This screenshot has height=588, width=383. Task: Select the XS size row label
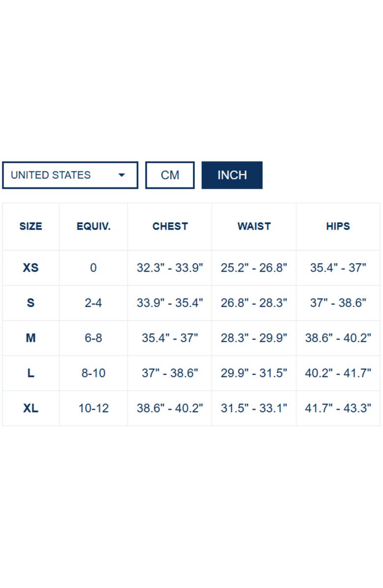click(30, 268)
